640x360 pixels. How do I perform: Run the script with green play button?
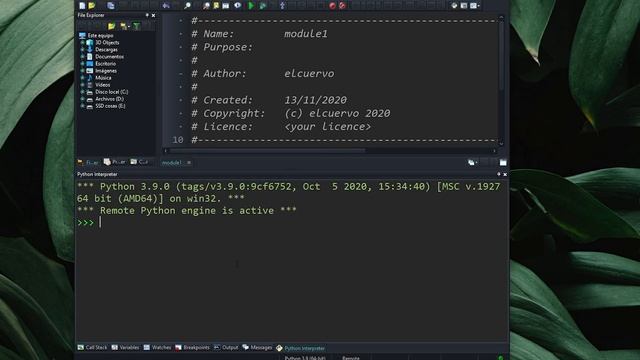point(251,5)
